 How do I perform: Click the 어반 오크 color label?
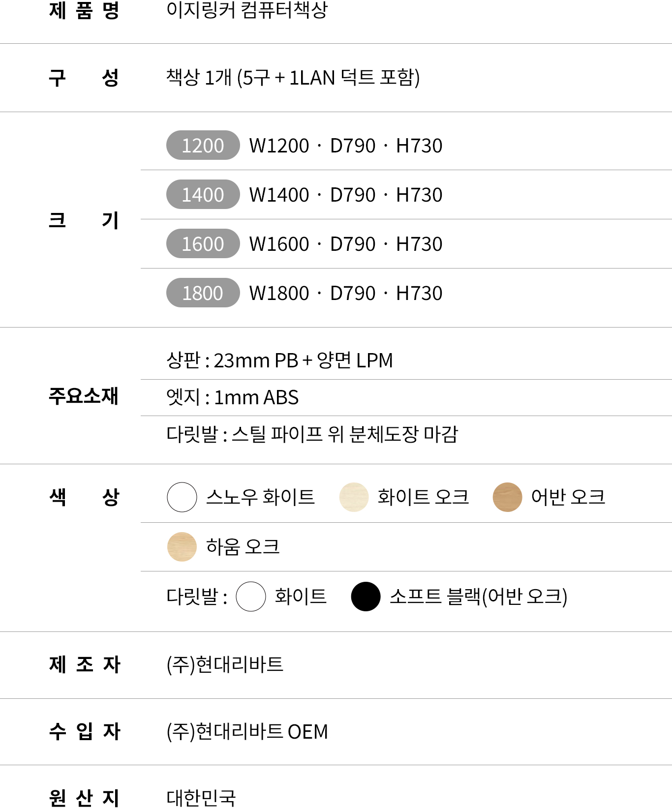point(568,497)
